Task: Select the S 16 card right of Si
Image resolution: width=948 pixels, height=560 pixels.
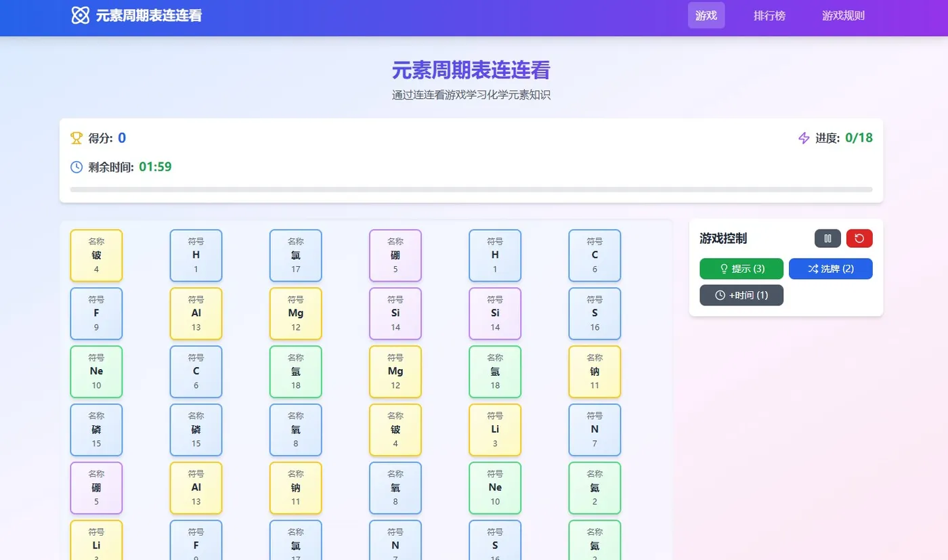Action: pyautogui.click(x=595, y=314)
